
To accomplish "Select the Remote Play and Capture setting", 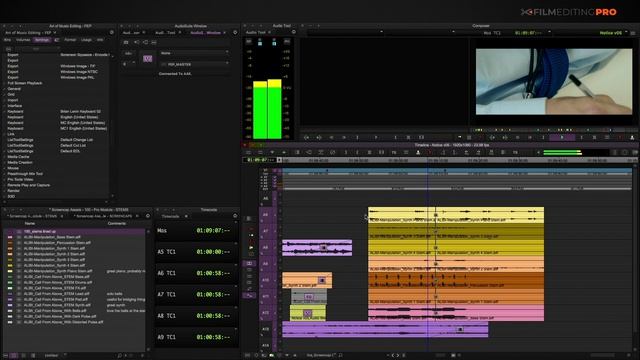I will click(x=29, y=185).
